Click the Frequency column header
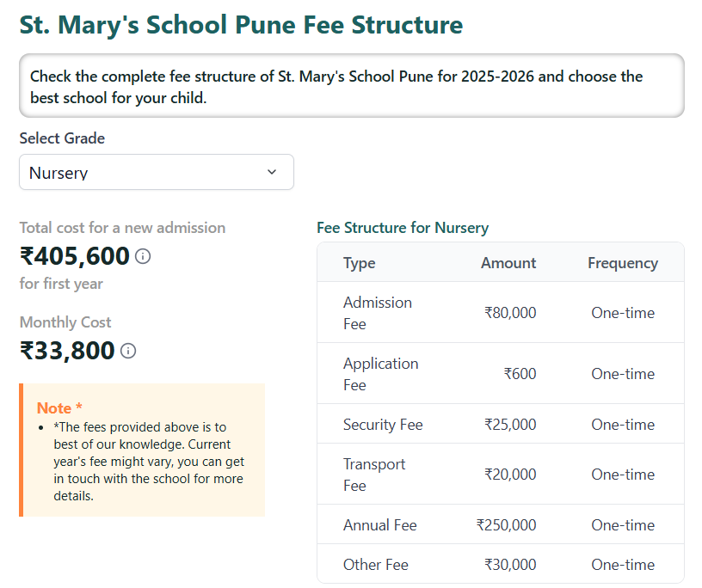Screen dimensions: 702x588 [x=623, y=263]
